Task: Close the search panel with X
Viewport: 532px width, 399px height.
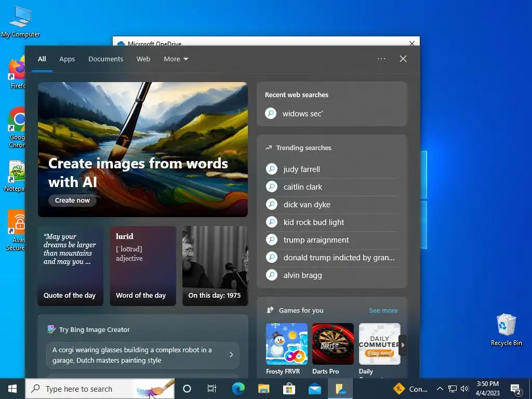Action: (x=403, y=59)
